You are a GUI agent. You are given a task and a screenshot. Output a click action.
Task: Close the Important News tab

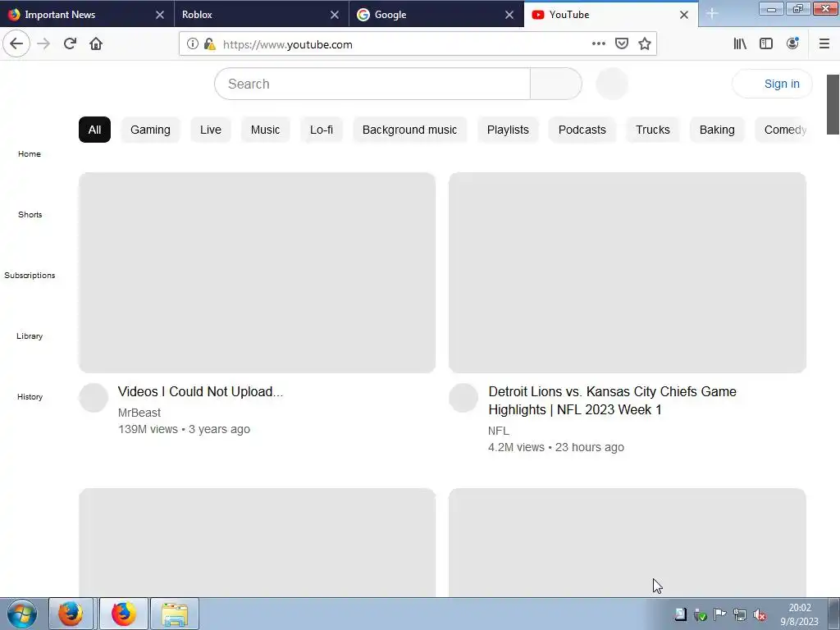[160, 15]
